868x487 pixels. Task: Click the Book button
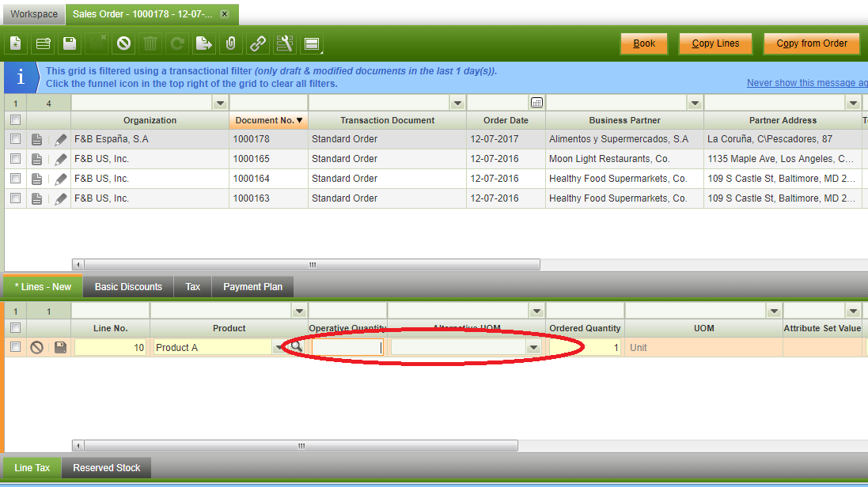644,43
